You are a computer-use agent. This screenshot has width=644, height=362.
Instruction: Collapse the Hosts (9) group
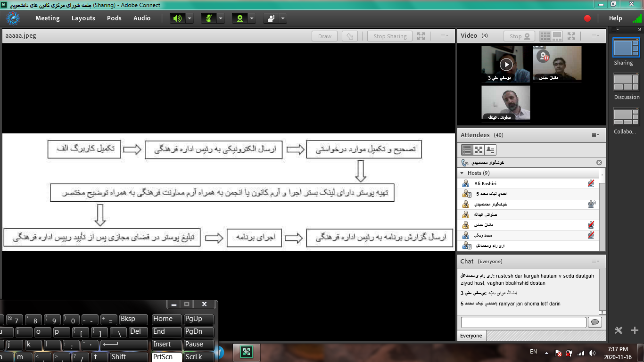pos(462,173)
